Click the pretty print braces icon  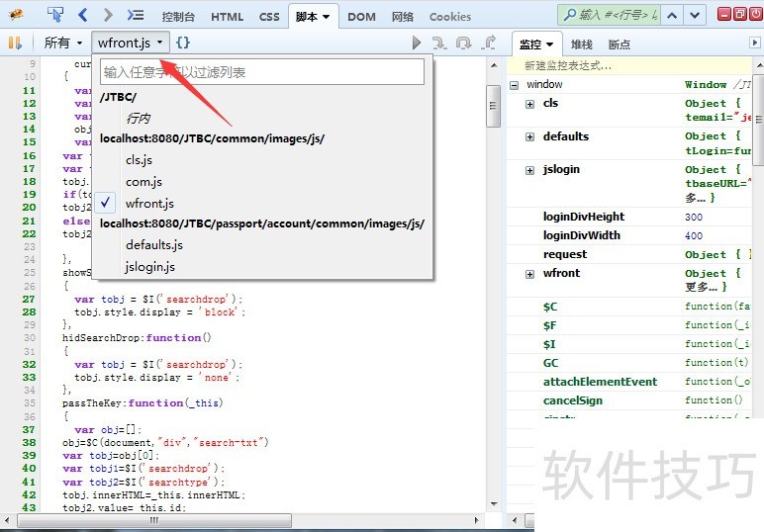tap(183, 43)
